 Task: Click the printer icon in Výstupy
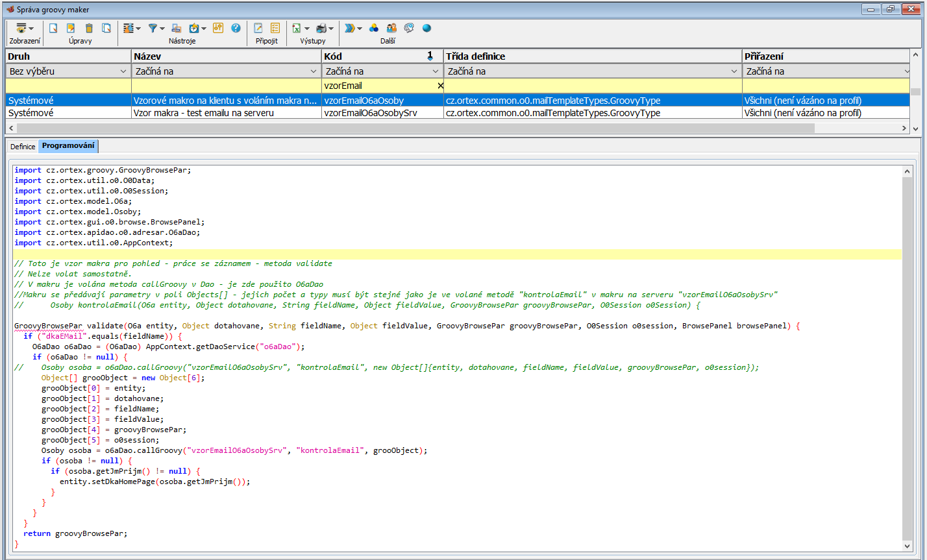point(321,29)
